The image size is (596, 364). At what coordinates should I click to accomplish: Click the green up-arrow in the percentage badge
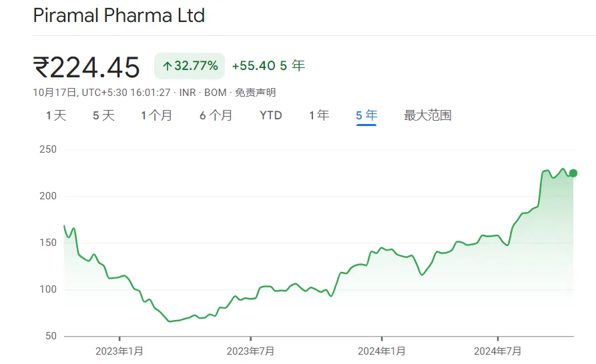(x=167, y=66)
